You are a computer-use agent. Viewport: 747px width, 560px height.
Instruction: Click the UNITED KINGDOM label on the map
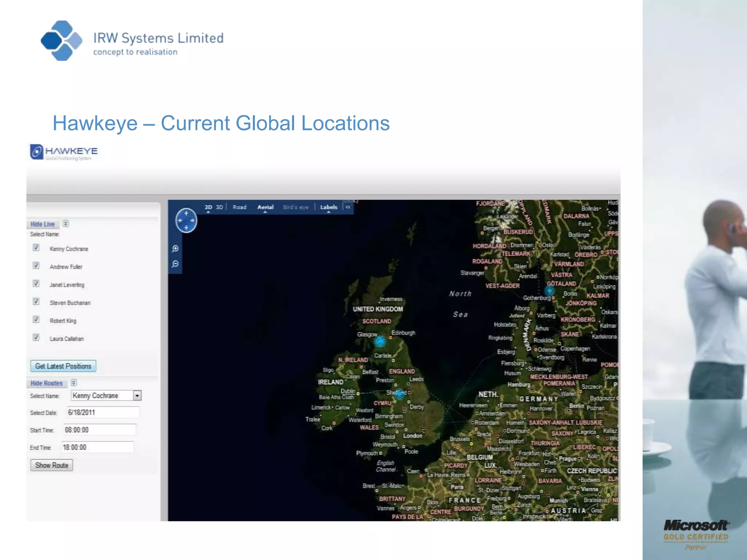coord(378,309)
